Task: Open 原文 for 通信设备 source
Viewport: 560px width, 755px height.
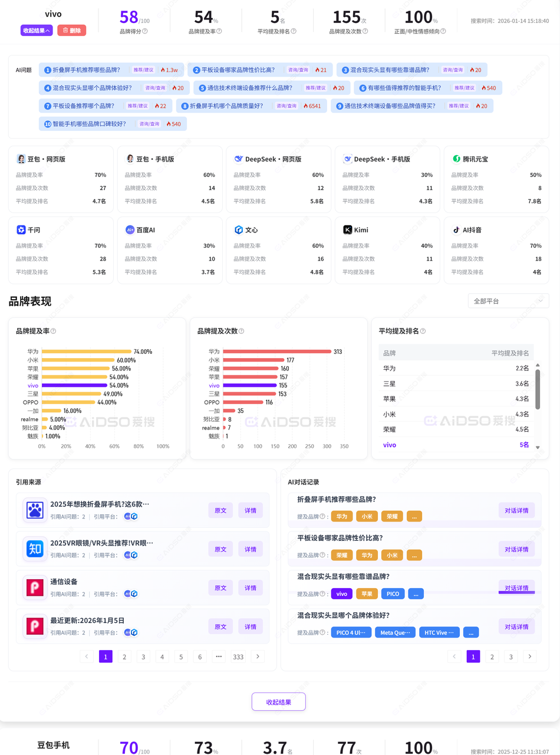Action: pos(220,588)
